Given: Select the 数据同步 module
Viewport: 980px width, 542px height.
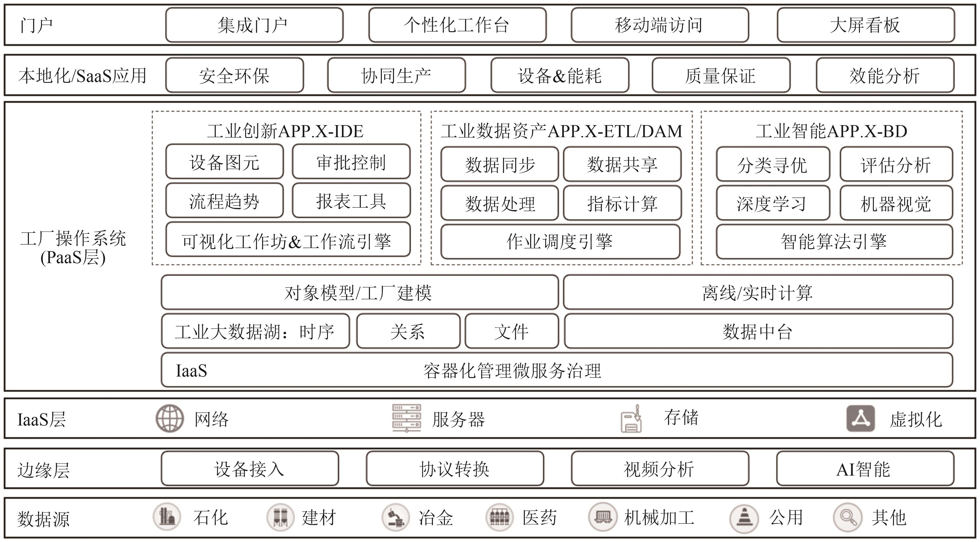Looking at the screenshot, I should point(500,164).
